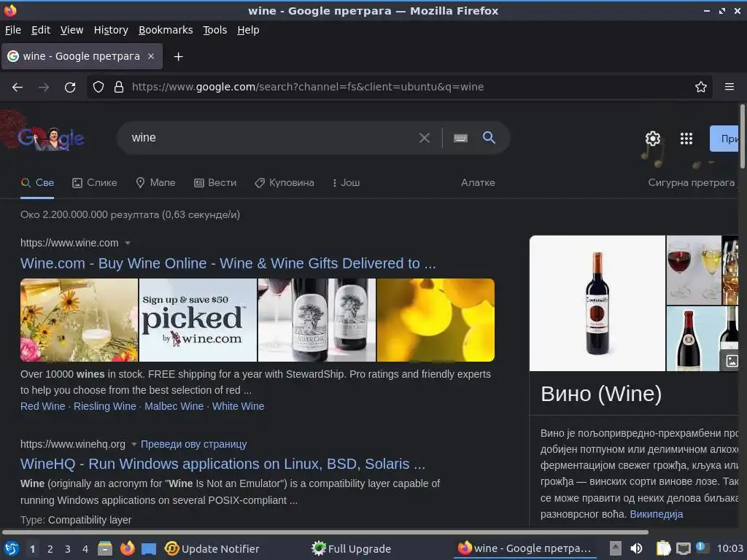The image size is (747, 560).
Task: Open the 'Сигурна претрага' safe search option
Action: tap(692, 183)
